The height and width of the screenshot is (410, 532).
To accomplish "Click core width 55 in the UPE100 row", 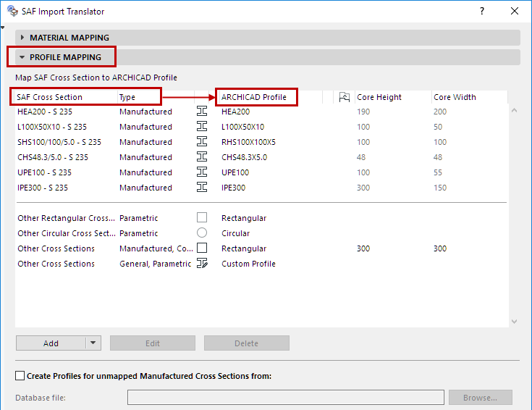I will pos(438,172).
